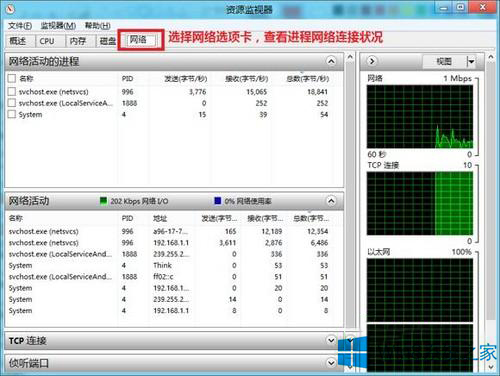500x376 pixels.
Task: Click the 网络 throughput graph
Action: coord(420,117)
